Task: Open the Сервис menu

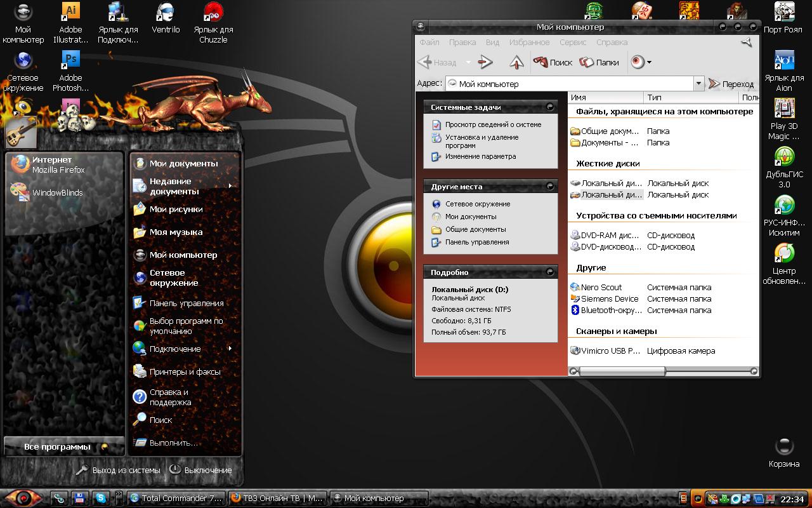Action: (572, 43)
